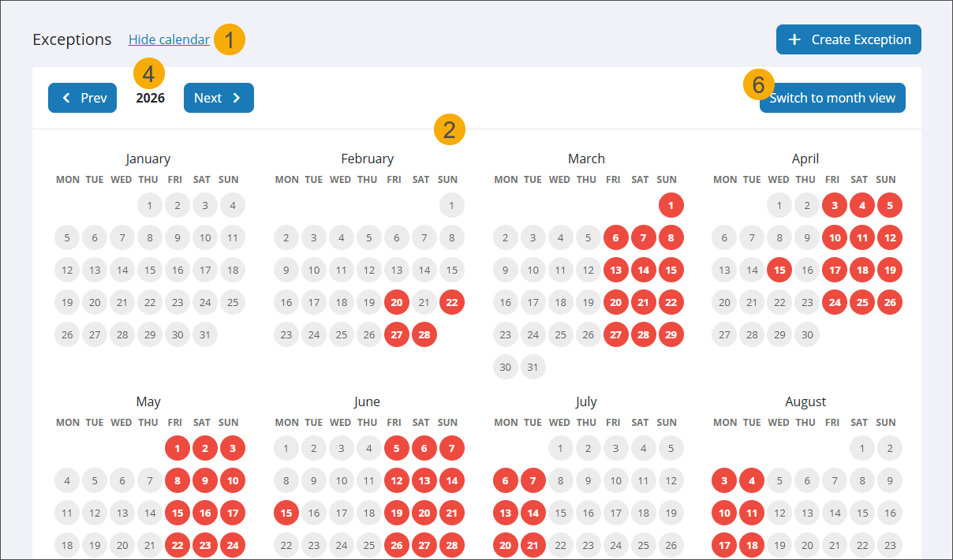Click the left chevron icon on Prev
Viewport: 953px width, 560px height.
tap(66, 98)
